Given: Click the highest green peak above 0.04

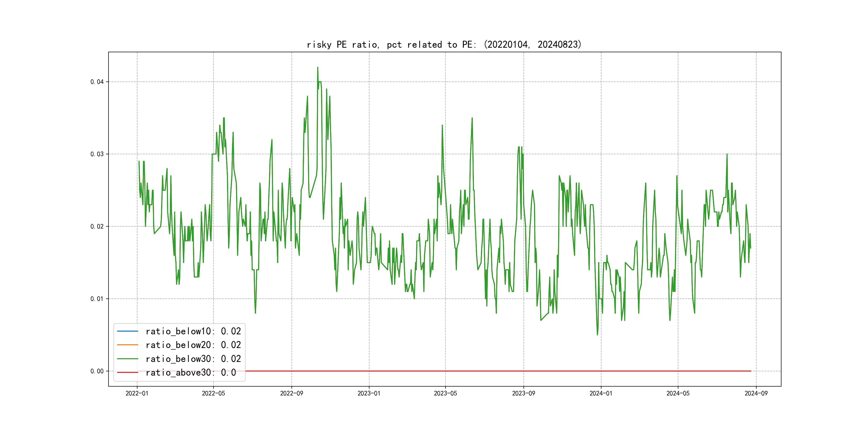Looking at the screenshot, I should (x=317, y=68).
